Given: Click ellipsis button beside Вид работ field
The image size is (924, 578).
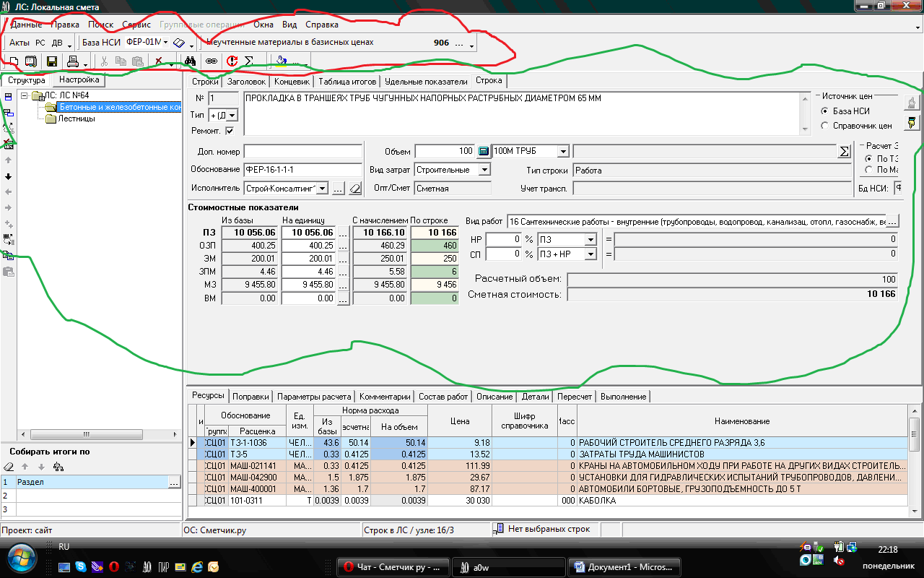Looking at the screenshot, I should point(892,221).
